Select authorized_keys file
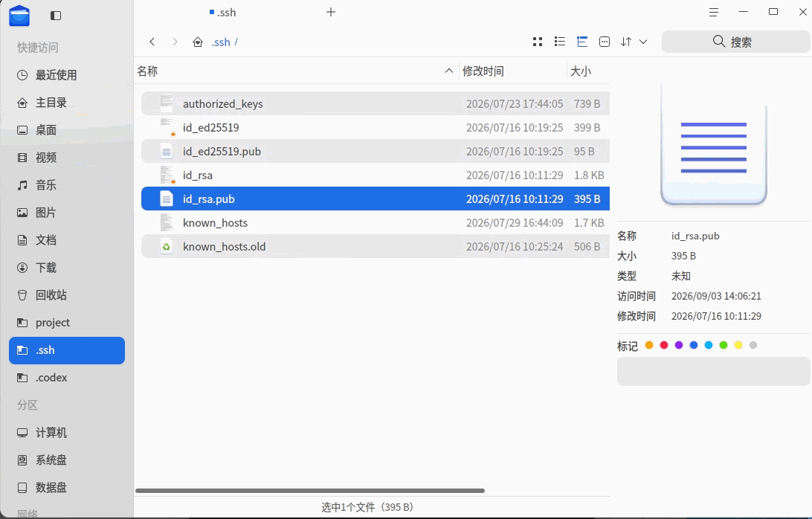 (375, 103)
